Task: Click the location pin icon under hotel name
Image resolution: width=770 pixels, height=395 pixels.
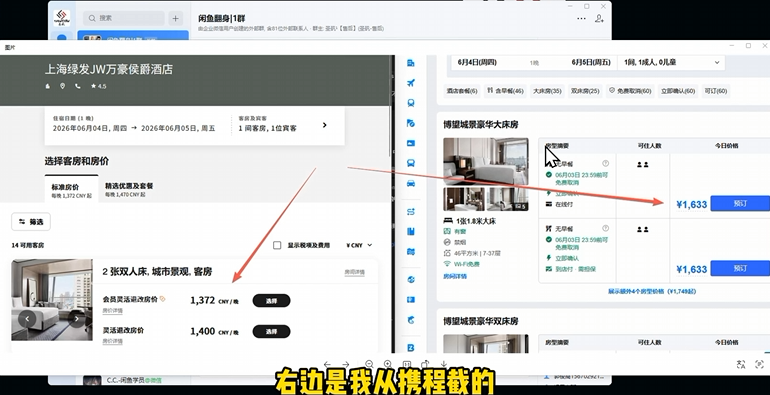Action: [x=62, y=86]
